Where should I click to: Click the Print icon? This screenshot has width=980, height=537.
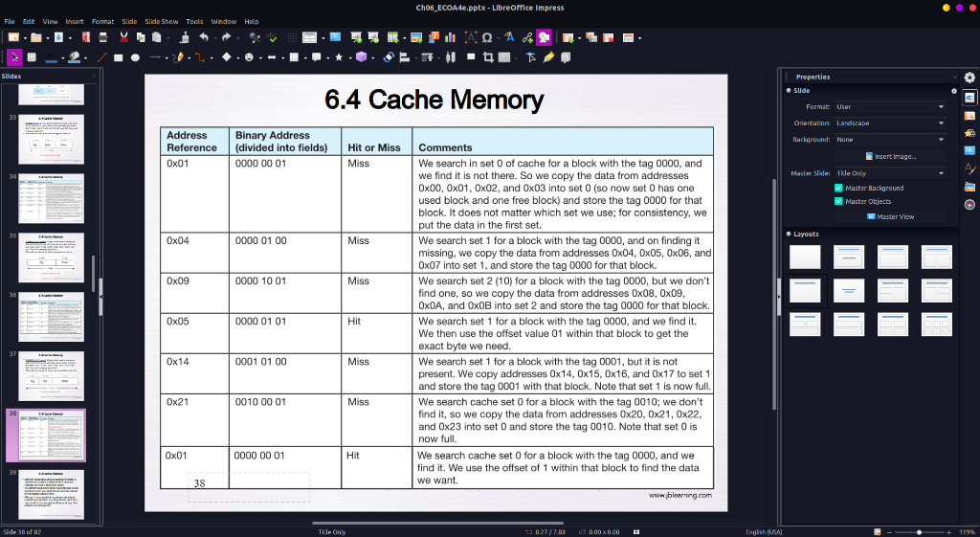coord(103,37)
